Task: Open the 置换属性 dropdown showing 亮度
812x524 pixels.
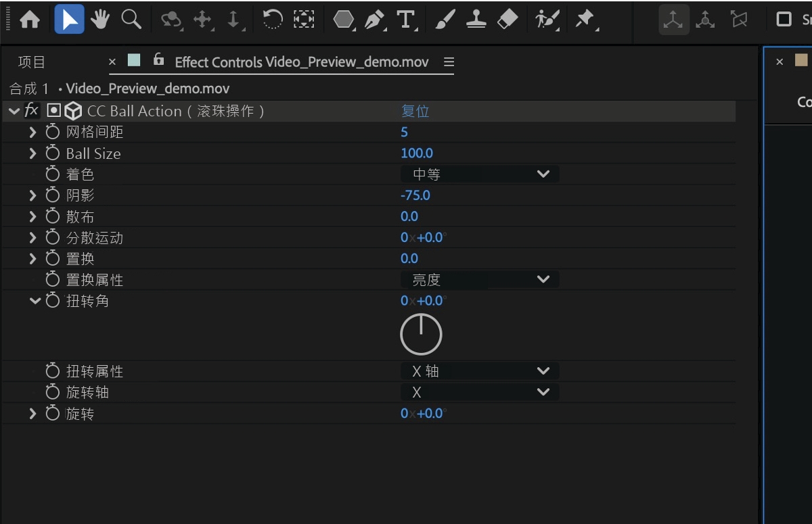Action: click(x=480, y=279)
